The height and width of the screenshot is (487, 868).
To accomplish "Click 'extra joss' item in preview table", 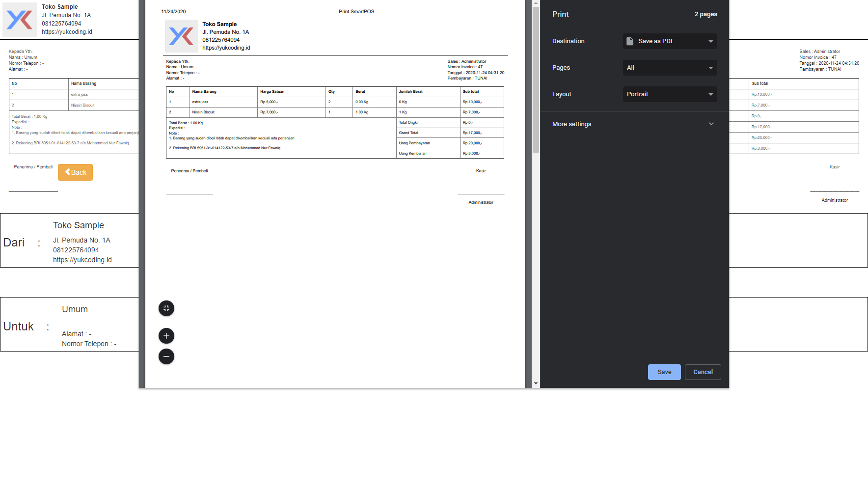I will point(200,102).
